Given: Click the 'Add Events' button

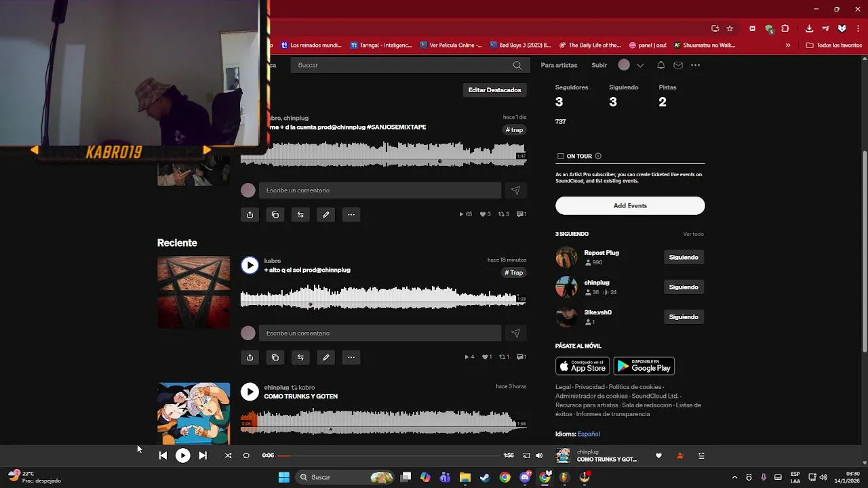Looking at the screenshot, I should 630,205.
